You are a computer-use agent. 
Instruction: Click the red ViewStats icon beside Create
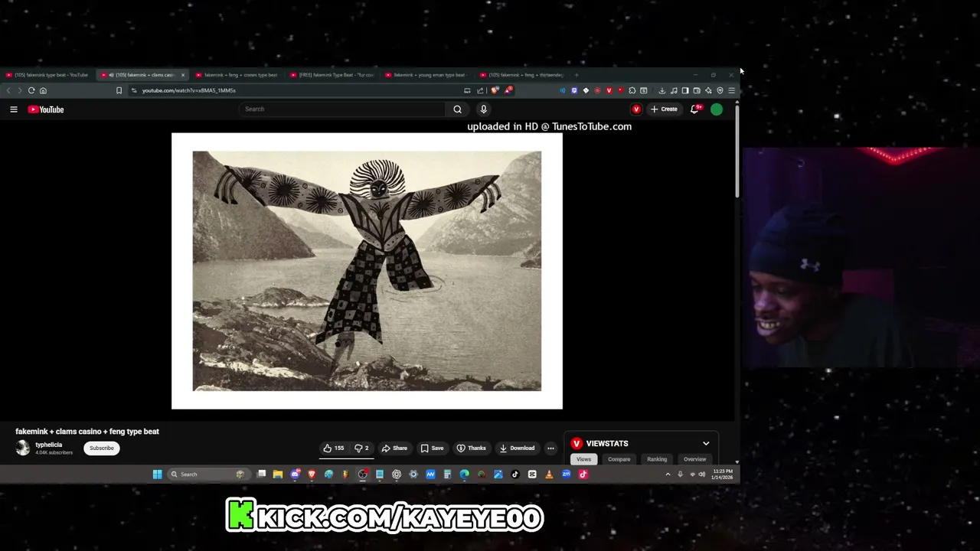click(636, 109)
